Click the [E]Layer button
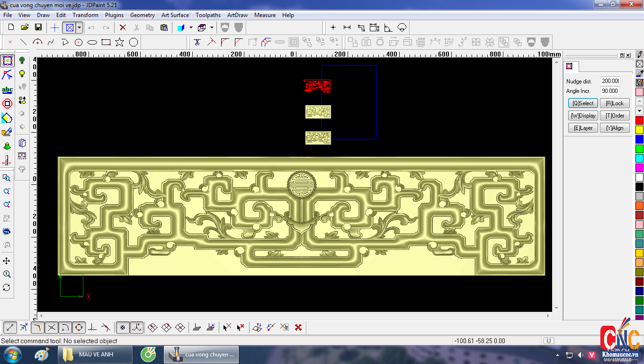 (583, 128)
